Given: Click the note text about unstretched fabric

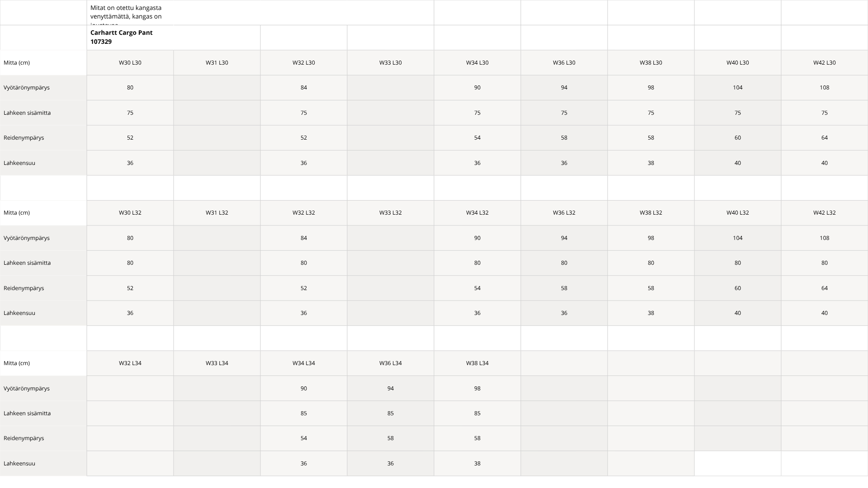Looking at the screenshot, I should (x=126, y=12).
